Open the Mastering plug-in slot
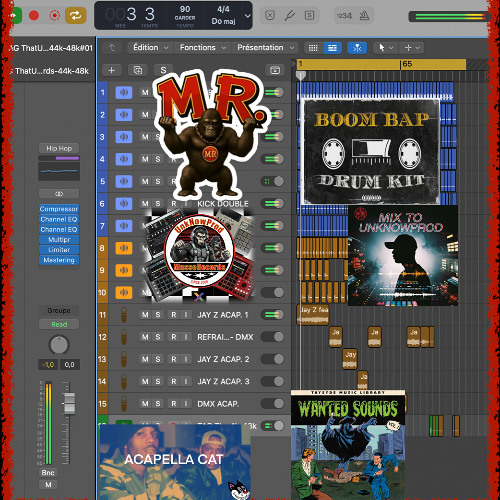 point(59,260)
